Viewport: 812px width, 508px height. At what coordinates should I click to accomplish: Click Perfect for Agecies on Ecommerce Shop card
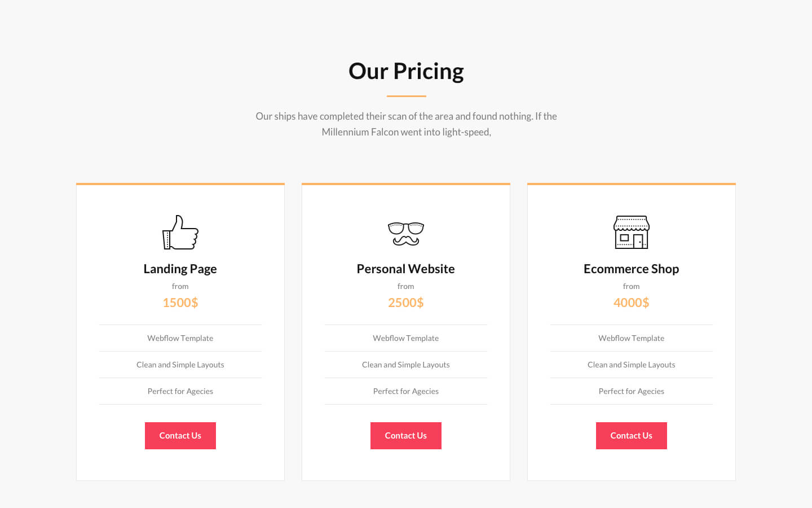[x=632, y=391]
